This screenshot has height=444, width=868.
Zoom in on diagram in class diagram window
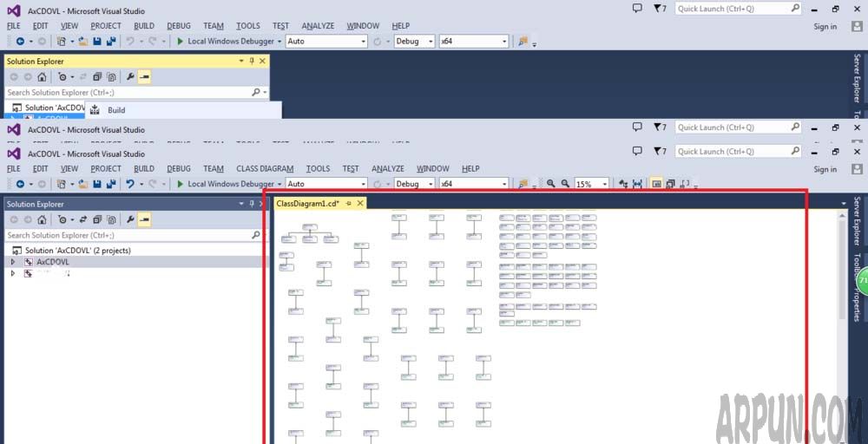[551, 184]
